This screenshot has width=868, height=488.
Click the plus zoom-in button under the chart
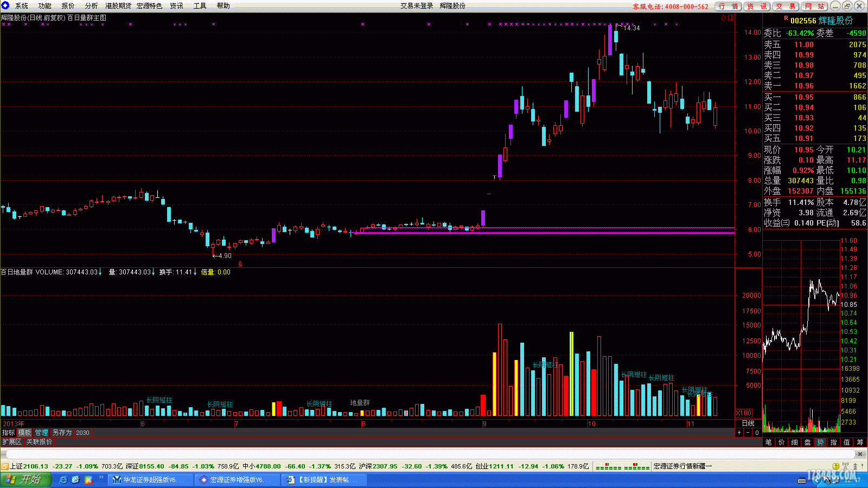tap(739, 433)
